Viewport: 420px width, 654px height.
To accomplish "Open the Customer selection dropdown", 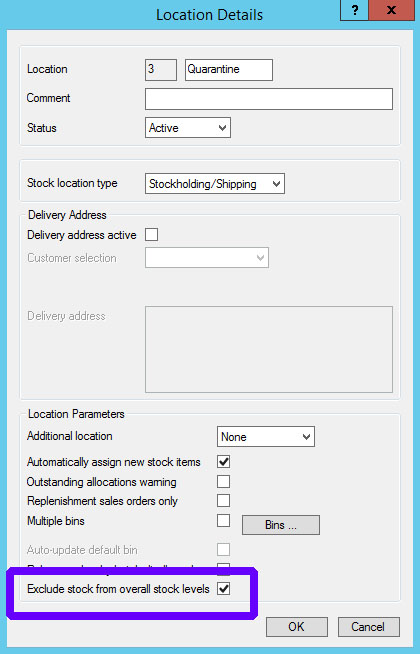I will pyautogui.click(x=207, y=258).
